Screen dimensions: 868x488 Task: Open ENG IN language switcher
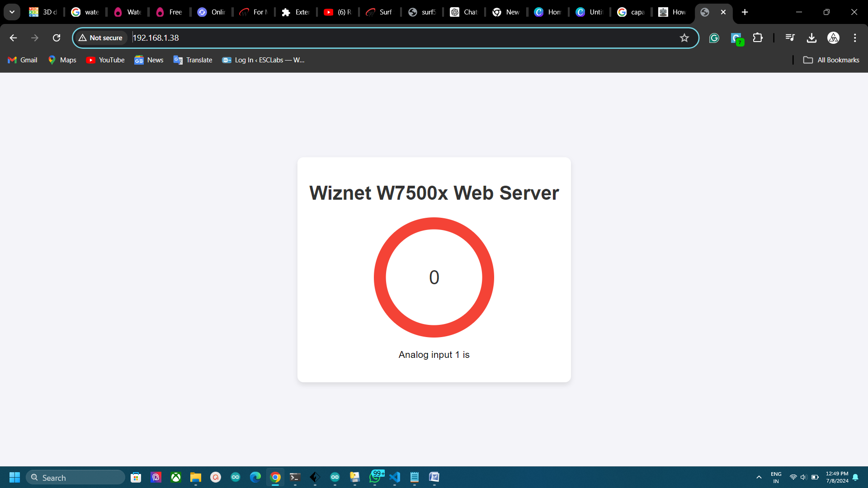pos(776,477)
